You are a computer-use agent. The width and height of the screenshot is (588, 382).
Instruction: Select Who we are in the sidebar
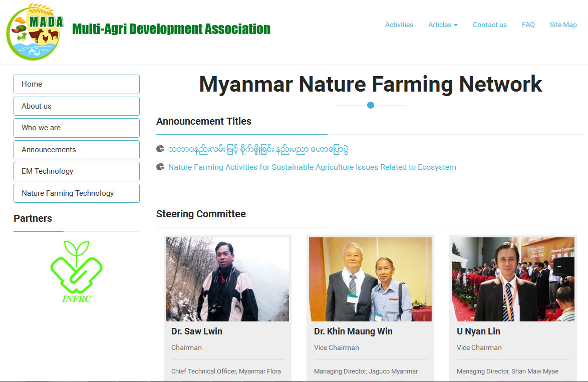[x=76, y=128]
